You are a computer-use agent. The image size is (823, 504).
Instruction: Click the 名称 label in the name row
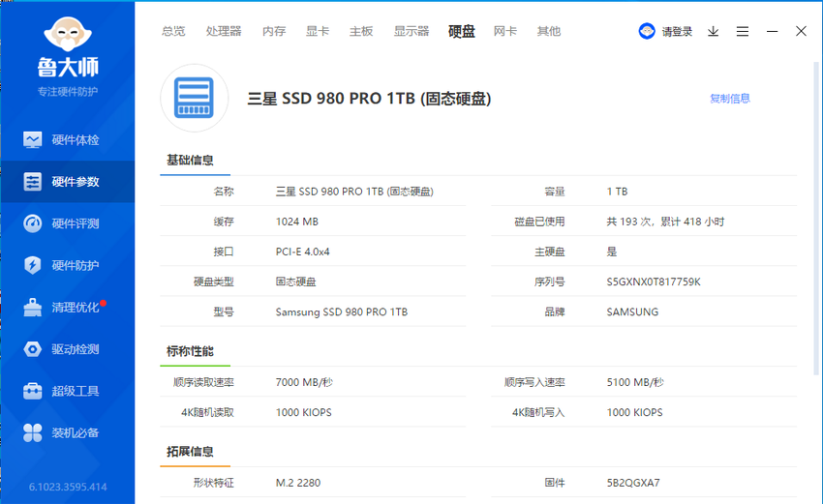[x=224, y=192]
